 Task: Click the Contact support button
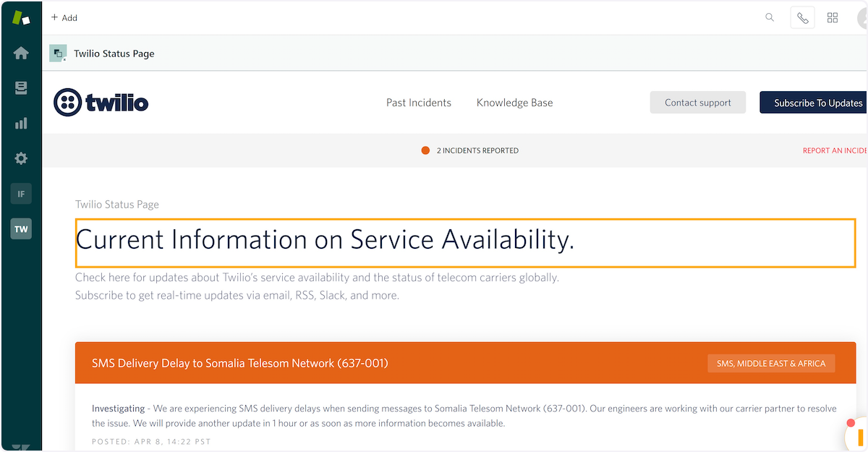click(x=698, y=103)
